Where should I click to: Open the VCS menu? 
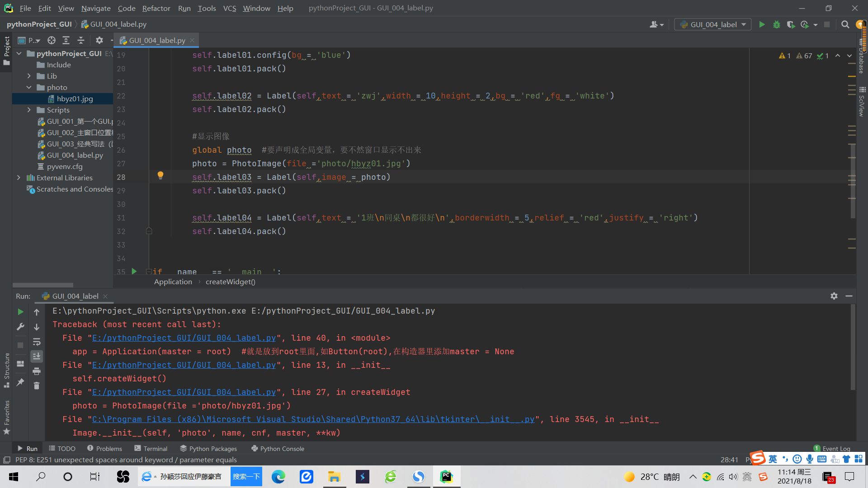pyautogui.click(x=230, y=8)
